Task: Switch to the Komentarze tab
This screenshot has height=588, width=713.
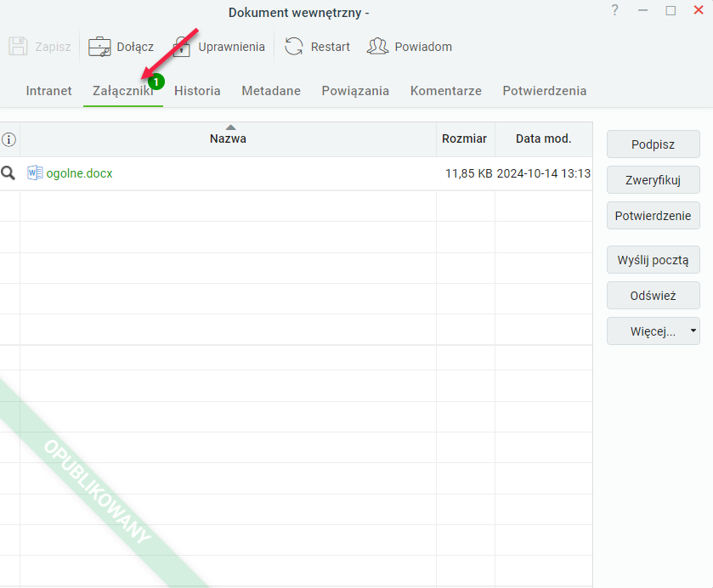Action: (x=445, y=91)
